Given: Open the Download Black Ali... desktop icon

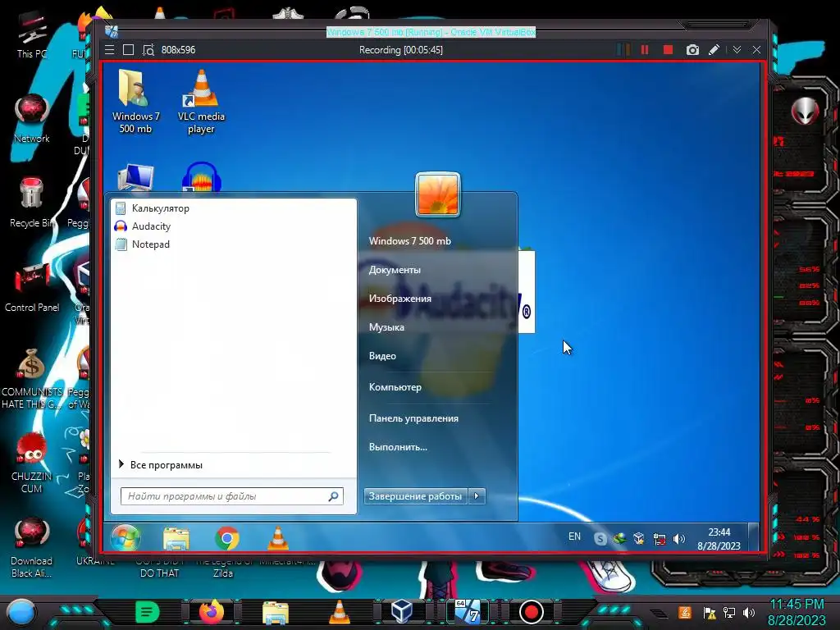Looking at the screenshot, I should click(32, 547).
